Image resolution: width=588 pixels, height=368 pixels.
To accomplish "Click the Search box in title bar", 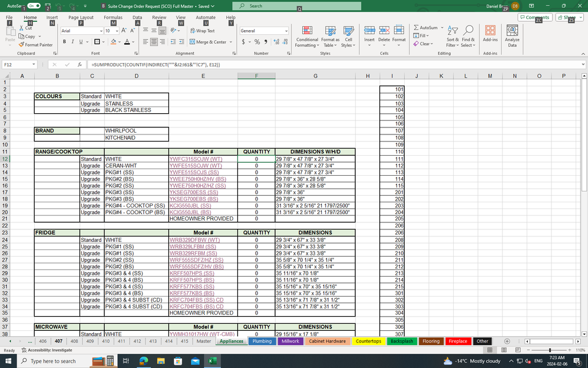I will pos(296,6).
